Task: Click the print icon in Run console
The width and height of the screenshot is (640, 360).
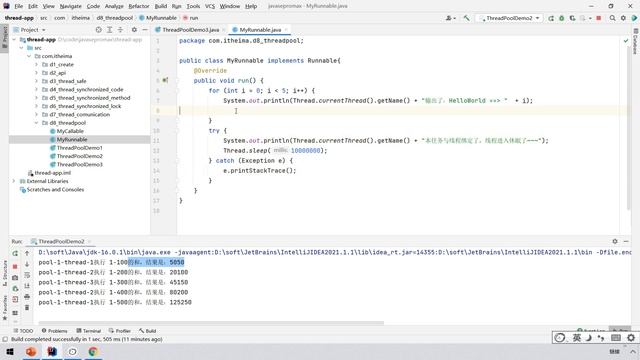Action: (27, 297)
